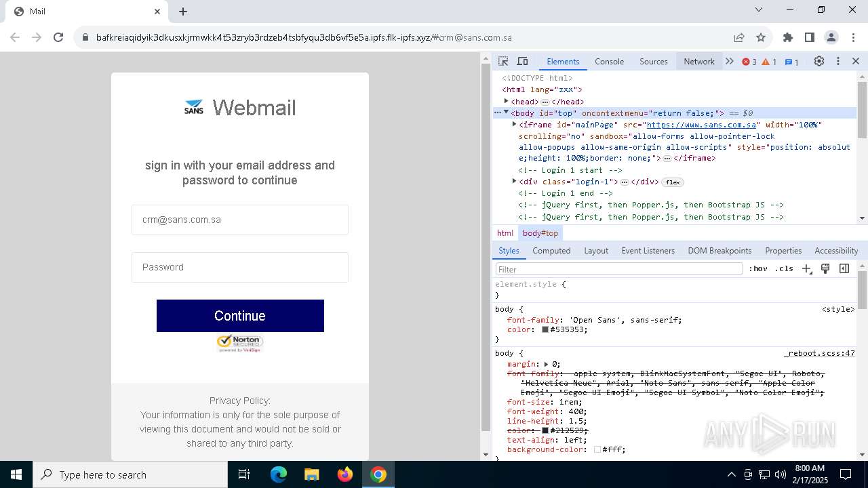
Task: Toggle the computed styles sidebar icon
Action: coord(844,269)
